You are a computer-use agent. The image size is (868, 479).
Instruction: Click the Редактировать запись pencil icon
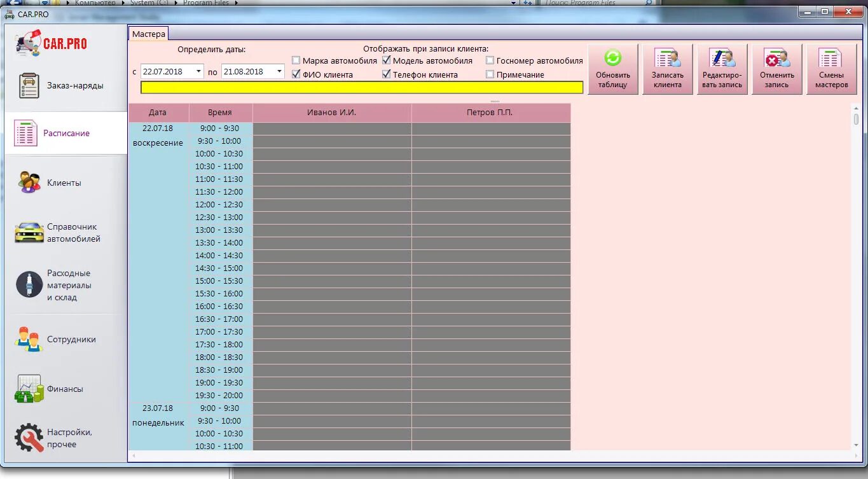[722, 59]
